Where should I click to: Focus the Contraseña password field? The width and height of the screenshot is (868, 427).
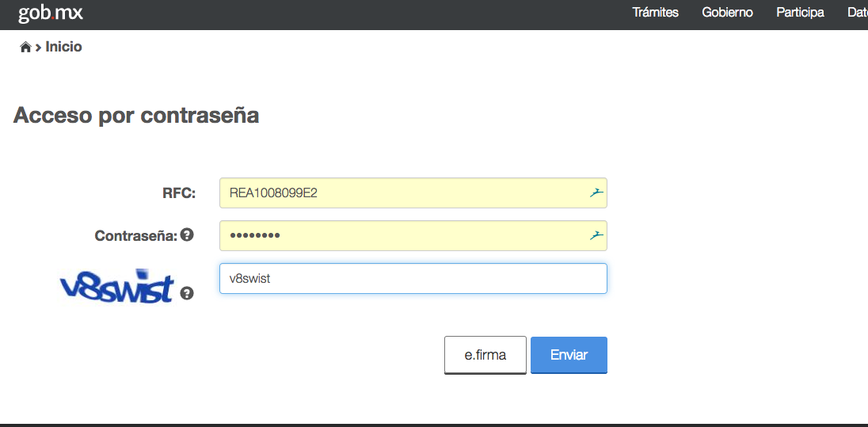pos(413,235)
